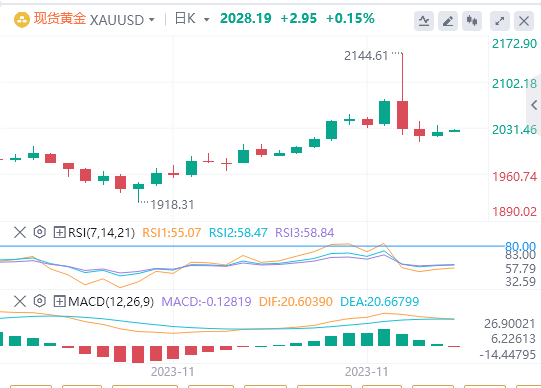The width and height of the screenshot is (541, 388).
Task: Click the gold spot gold logo icon
Action: 21,20
